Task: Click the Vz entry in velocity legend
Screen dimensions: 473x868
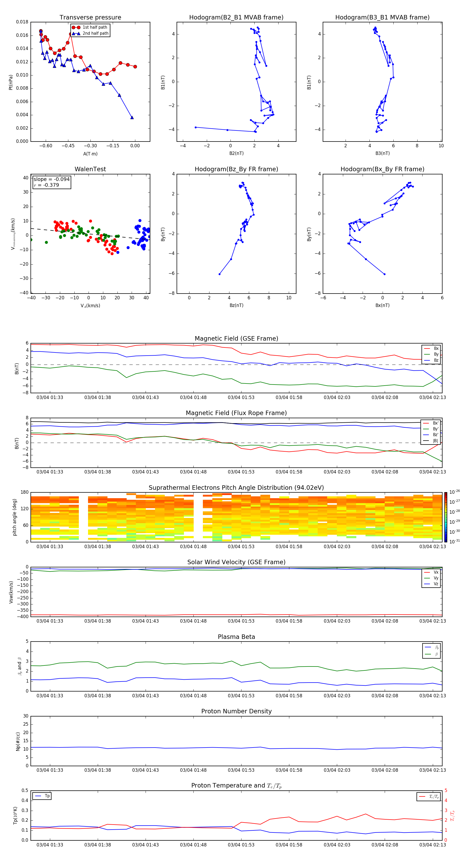Action: pos(431,584)
